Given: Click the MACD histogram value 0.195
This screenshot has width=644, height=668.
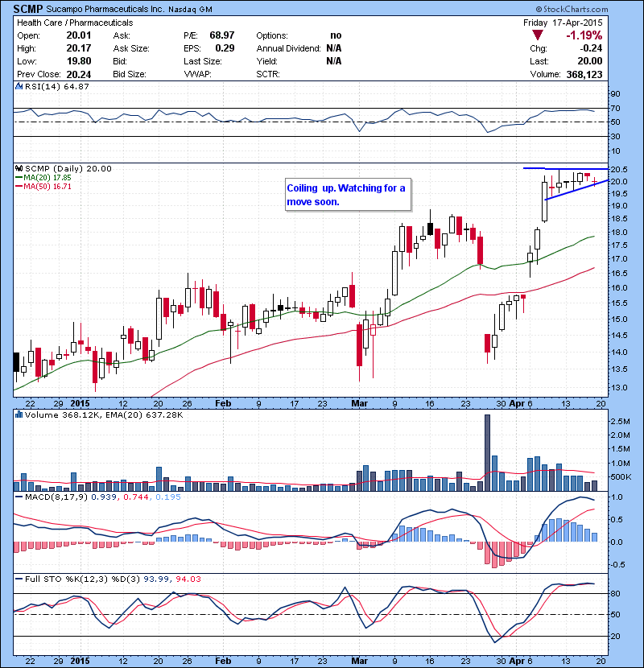Looking at the screenshot, I should pos(168,497).
